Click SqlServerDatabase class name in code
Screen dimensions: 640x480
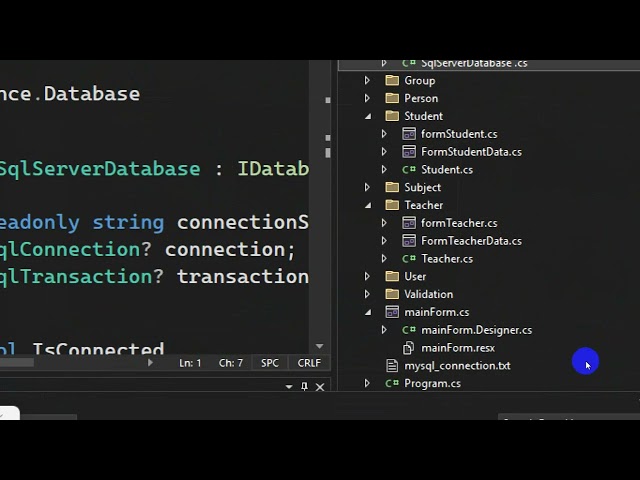click(x=100, y=169)
